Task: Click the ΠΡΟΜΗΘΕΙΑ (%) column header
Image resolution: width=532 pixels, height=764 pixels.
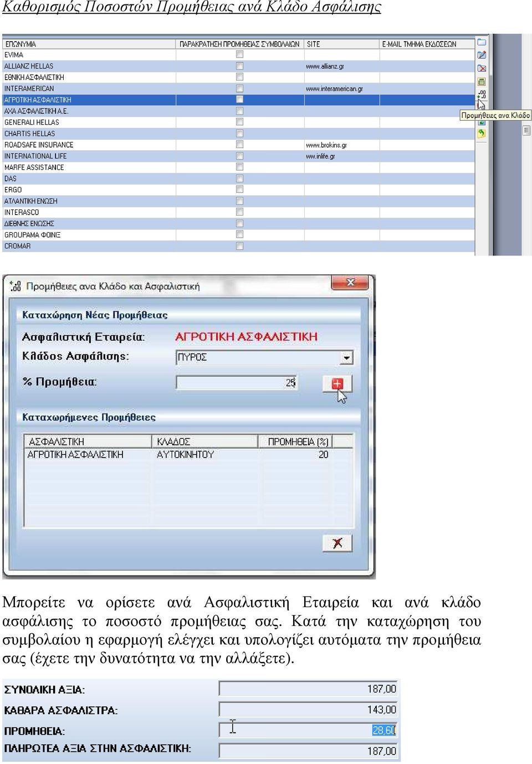Action: coord(295,442)
